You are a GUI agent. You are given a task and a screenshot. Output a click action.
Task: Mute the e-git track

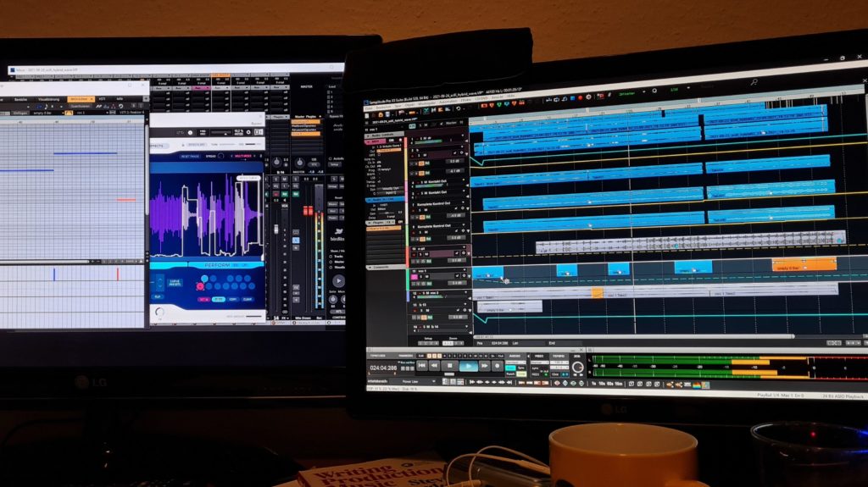click(x=426, y=255)
